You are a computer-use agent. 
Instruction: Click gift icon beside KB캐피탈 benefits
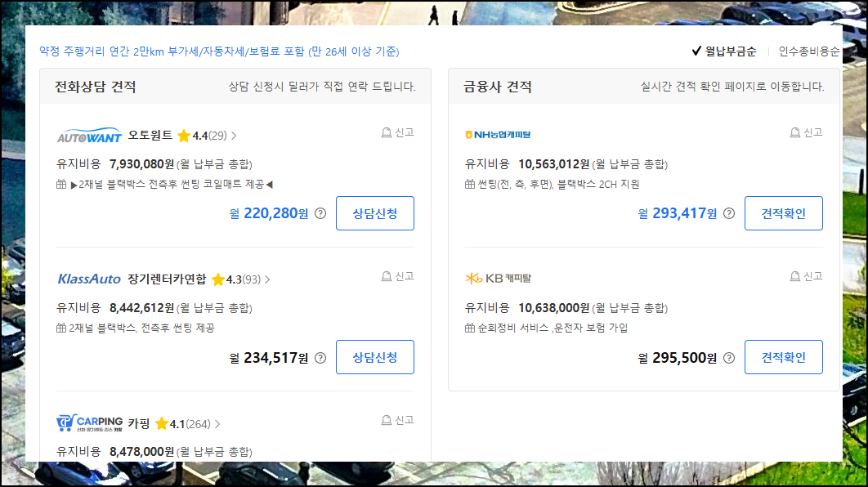pos(470,328)
